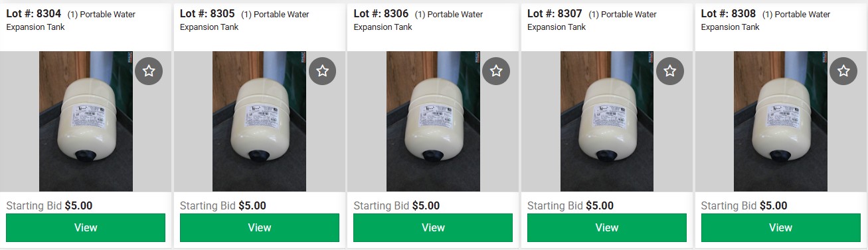Toggle the watchlist star on Lot 8306
Viewport: 868px width, 250px height.
click(x=496, y=71)
